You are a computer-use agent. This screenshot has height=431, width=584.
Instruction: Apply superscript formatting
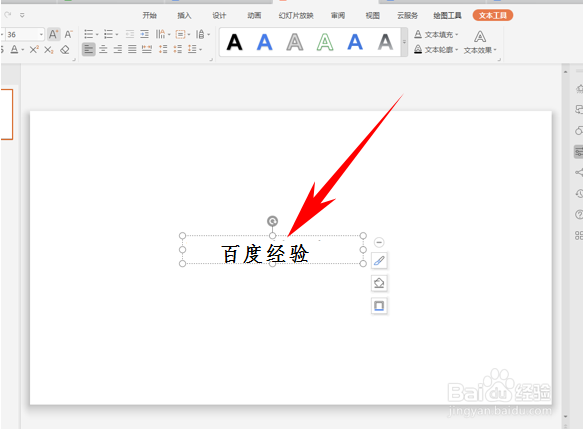[34, 49]
